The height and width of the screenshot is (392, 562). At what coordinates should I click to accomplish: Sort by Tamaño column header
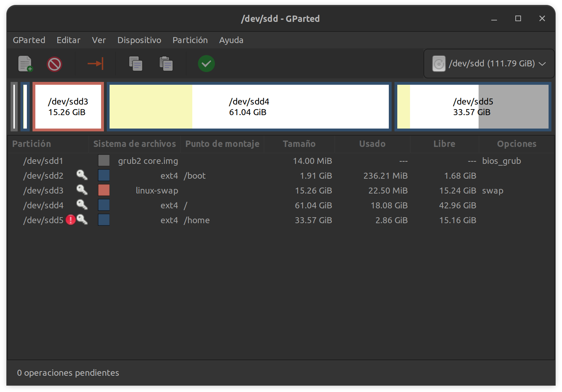[x=299, y=144]
